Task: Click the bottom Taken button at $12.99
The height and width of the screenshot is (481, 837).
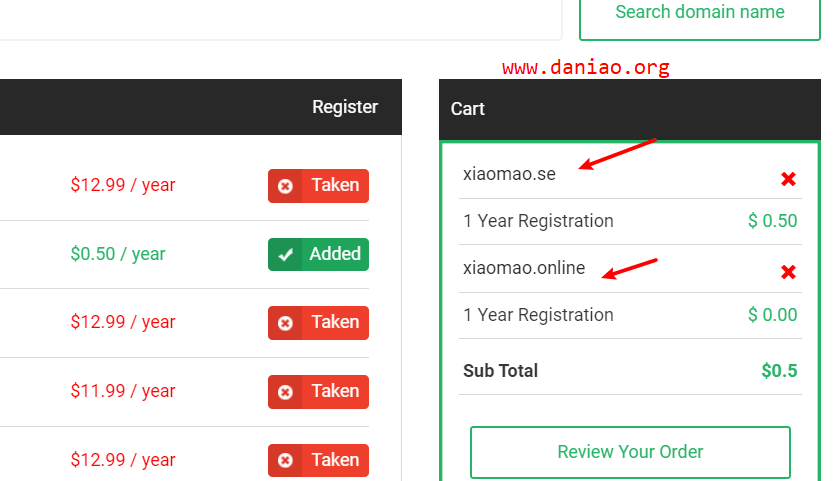Action: click(318, 460)
